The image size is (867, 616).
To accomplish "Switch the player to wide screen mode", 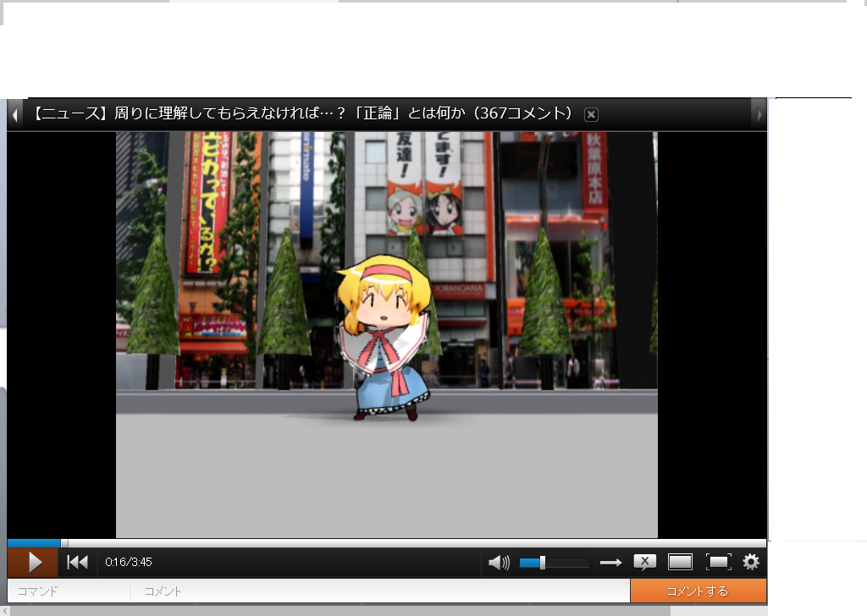I will pyautogui.click(x=680, y=563).
